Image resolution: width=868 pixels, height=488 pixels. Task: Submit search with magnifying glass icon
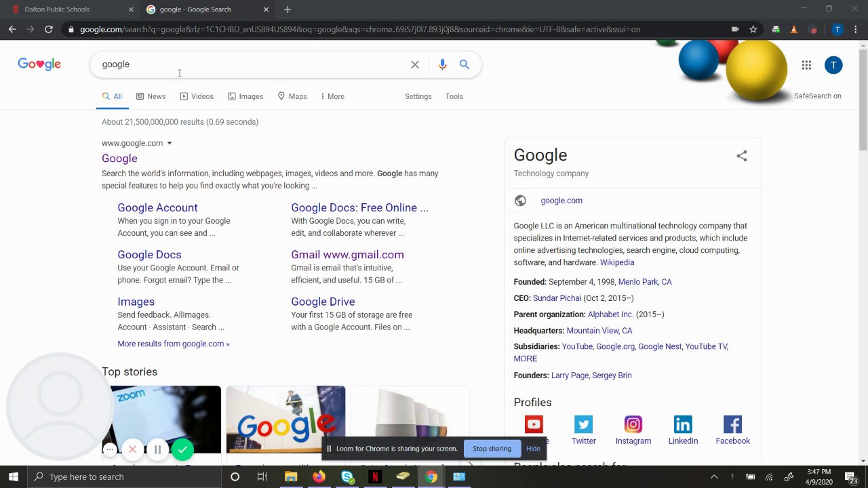coord(465,64)
